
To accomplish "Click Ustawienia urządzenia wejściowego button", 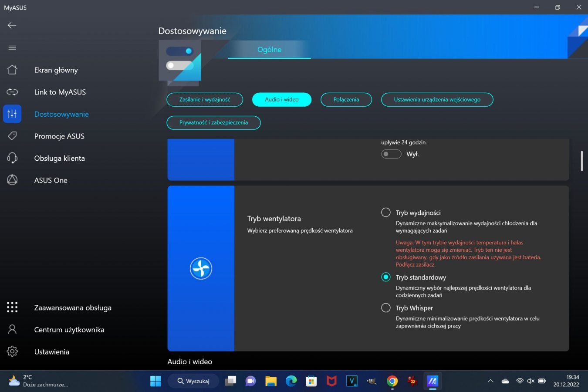I will (x=437, y=100).
